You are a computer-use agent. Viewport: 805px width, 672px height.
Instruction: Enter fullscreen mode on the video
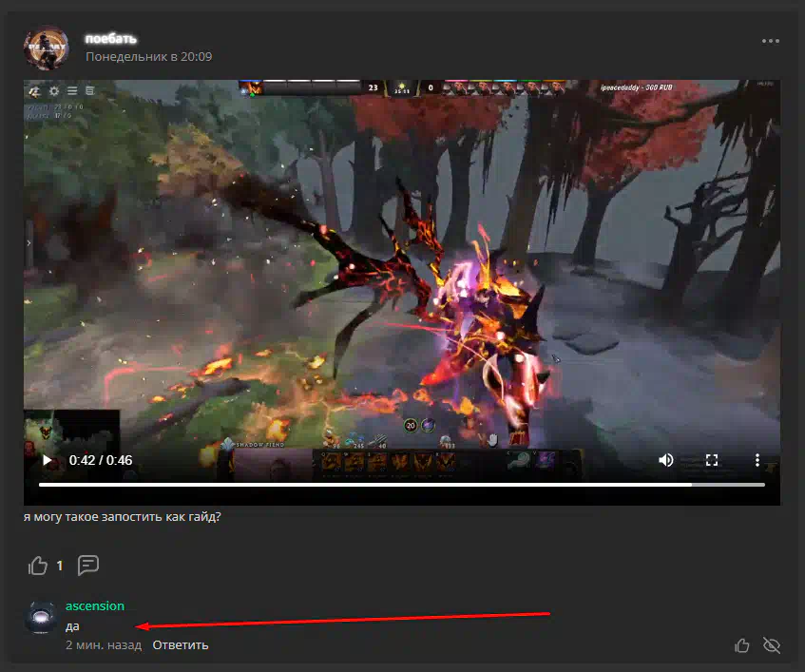[x=711, y=460]
